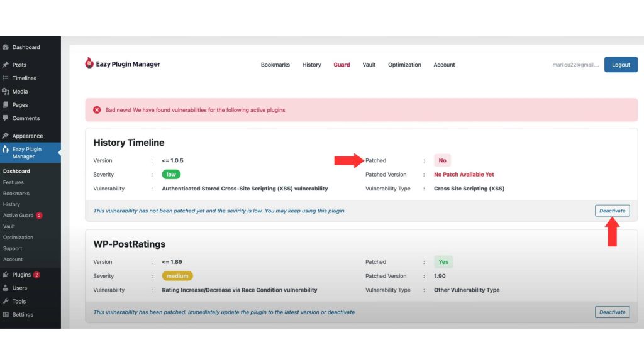
Task: Deactivate the WP-PostRatings plugin
Action: [613, 312]
